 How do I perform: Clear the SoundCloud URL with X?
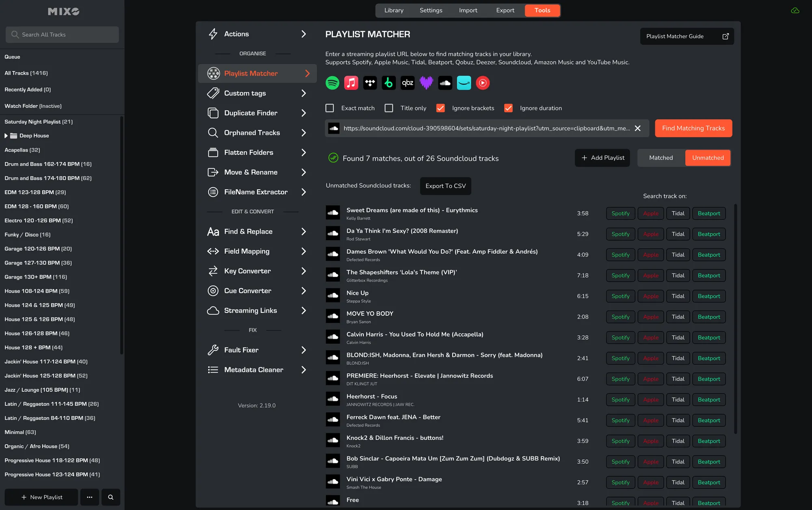[x=638, y=128]
